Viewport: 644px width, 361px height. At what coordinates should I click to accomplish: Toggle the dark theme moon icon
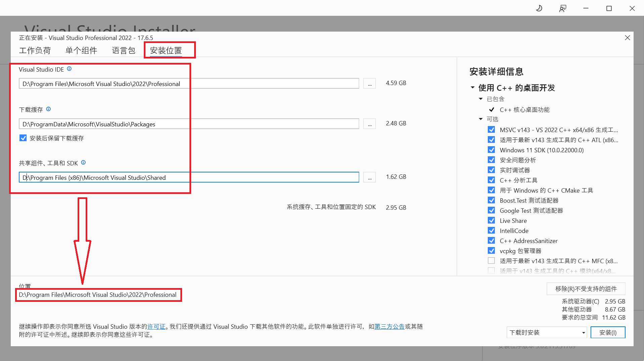click(x=539, y=8)
